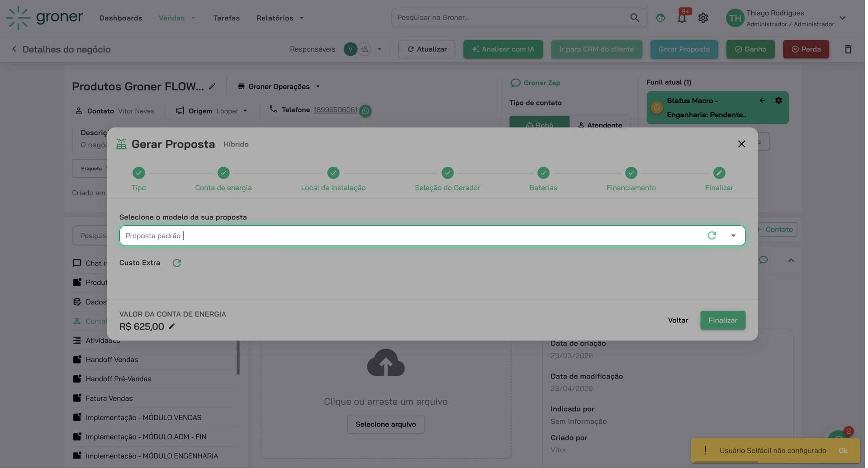Open the Relatórios menu
This screenshot has height=468, width=868.
point(280,18)
